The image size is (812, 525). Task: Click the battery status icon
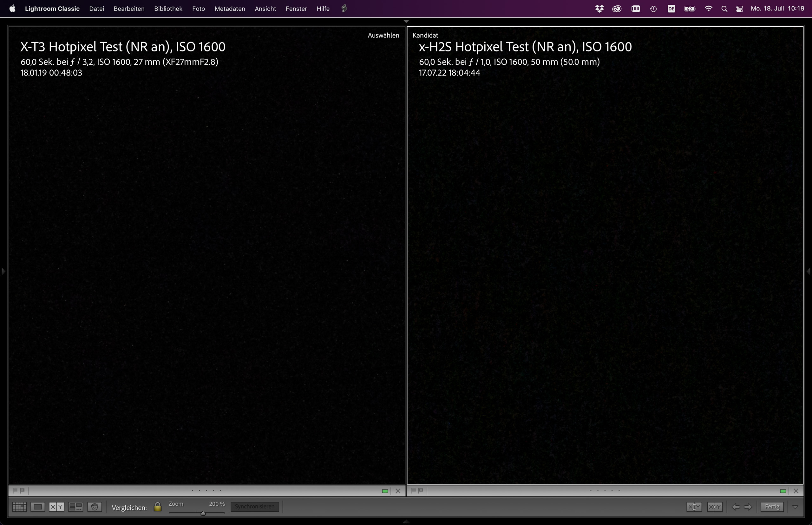690,9
